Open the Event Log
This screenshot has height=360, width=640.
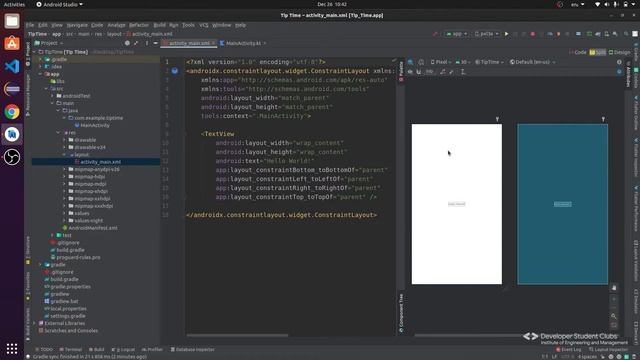[569, 349]
